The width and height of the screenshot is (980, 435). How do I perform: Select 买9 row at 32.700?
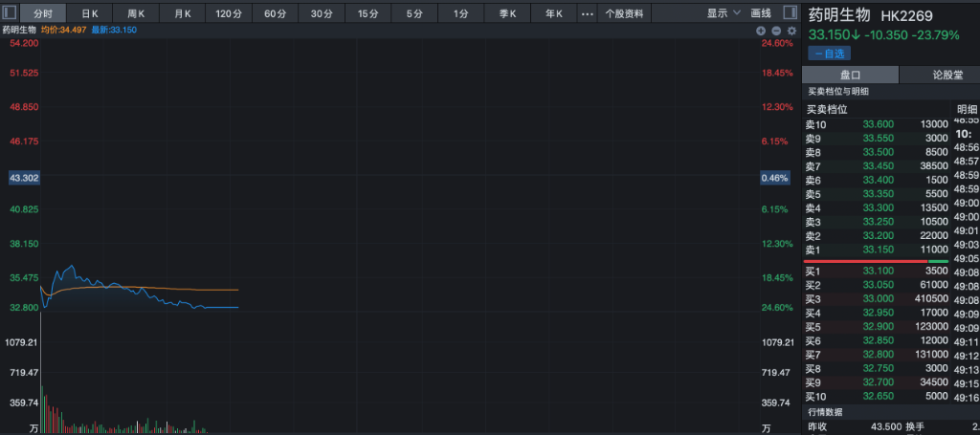point(877,382)
